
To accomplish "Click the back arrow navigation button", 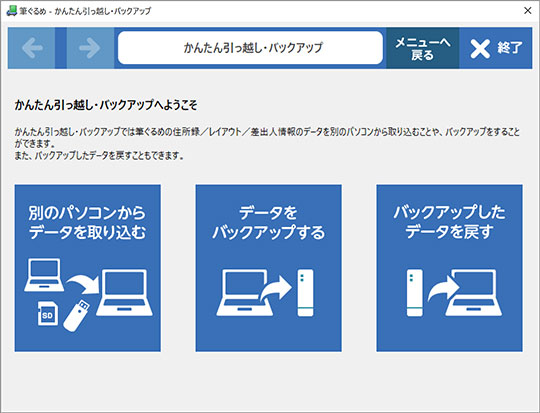I will coord(31,48).
